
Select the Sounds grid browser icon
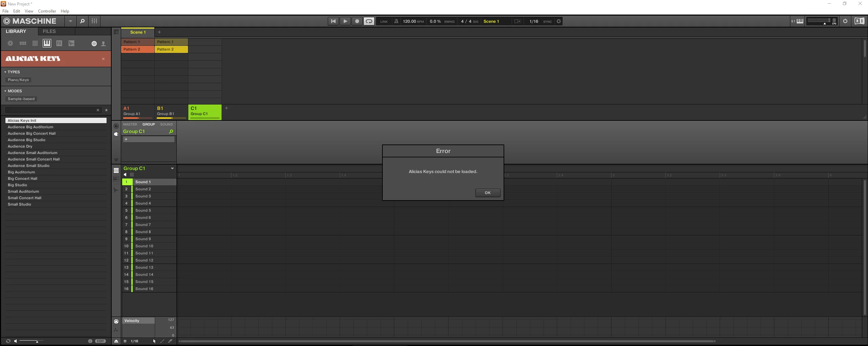(35, 43)
